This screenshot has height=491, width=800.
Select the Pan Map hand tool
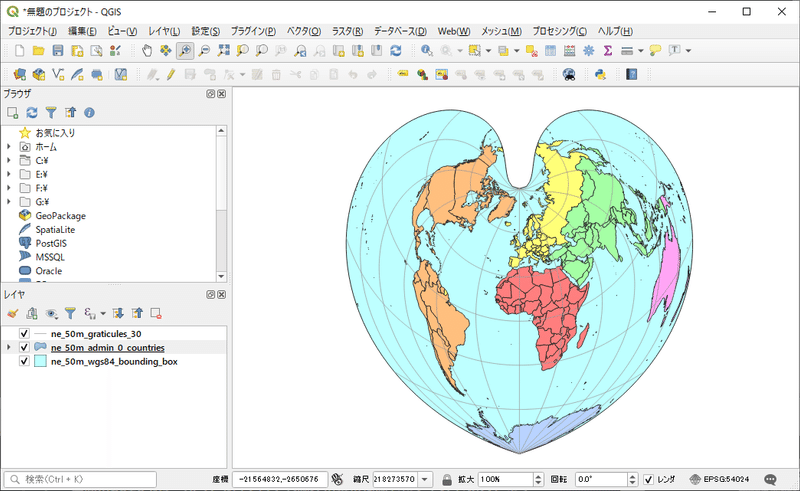point(147,51)
